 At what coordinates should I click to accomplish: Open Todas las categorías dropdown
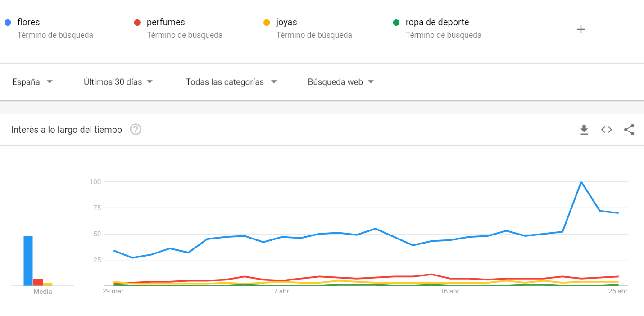click(x=231, y=82)
